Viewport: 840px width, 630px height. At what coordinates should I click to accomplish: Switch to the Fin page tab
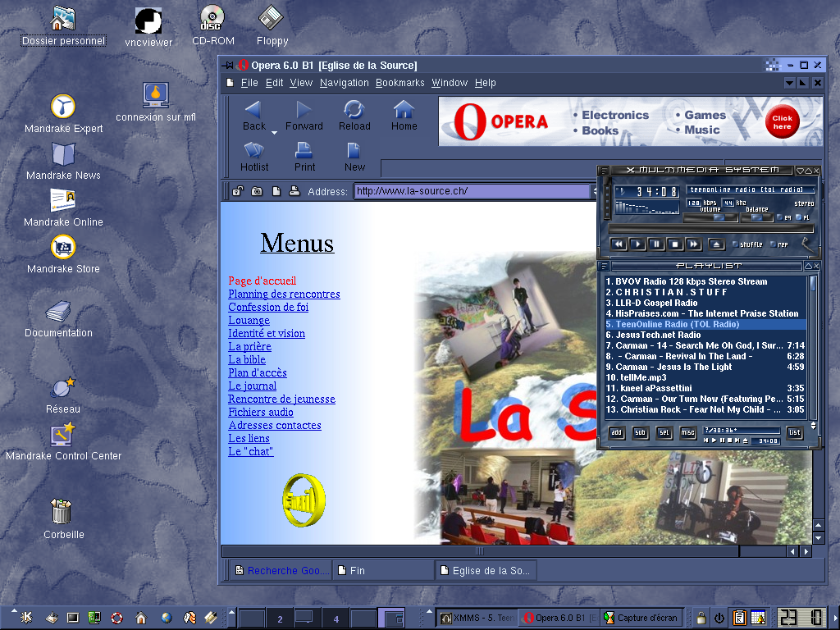[384, 571]
